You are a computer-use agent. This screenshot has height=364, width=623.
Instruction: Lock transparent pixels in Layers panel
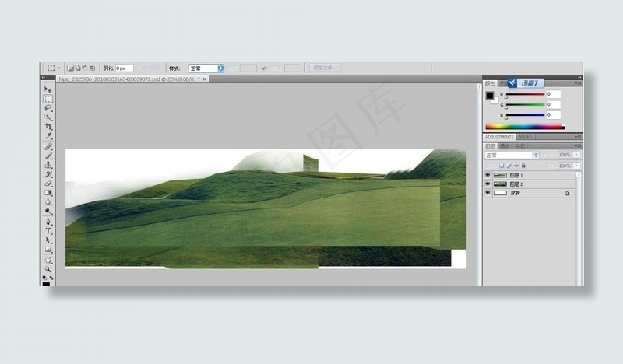click(x=502, y=166)
